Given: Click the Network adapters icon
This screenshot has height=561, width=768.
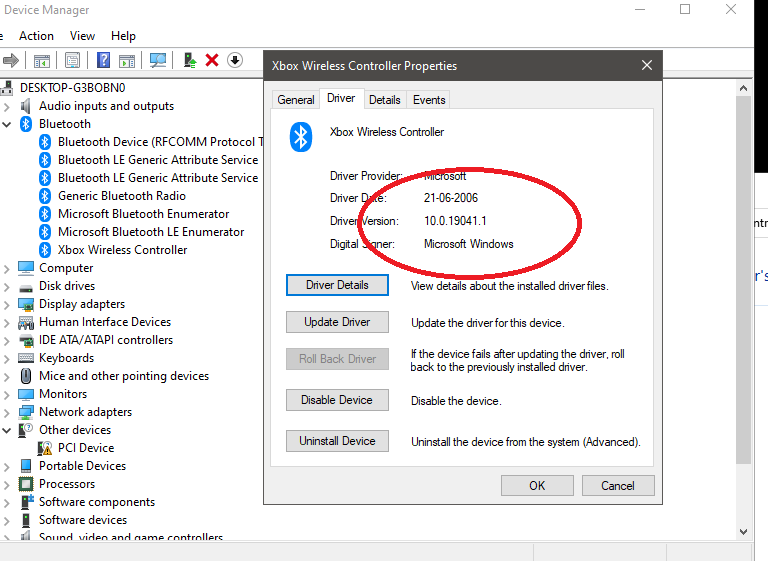Looking at the screenshot, I should 26,412.
